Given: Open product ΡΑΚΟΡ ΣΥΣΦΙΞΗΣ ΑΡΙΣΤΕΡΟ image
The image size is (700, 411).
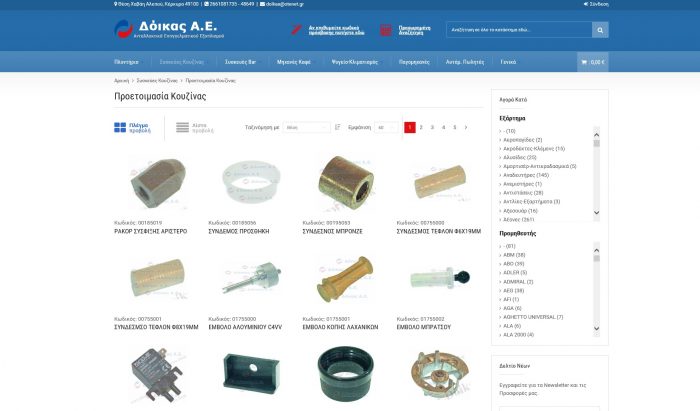Looking at the screenshot, I should pyautogui.click(x=158, y=183).
